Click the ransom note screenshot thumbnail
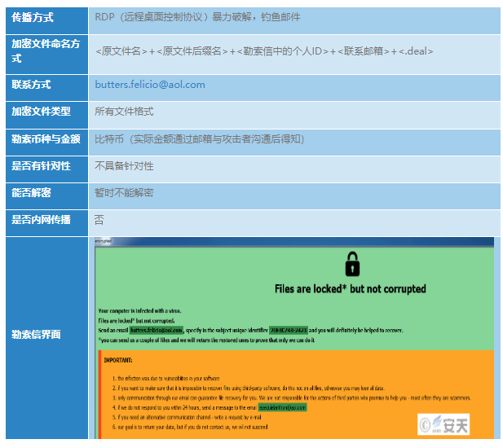 294,338
